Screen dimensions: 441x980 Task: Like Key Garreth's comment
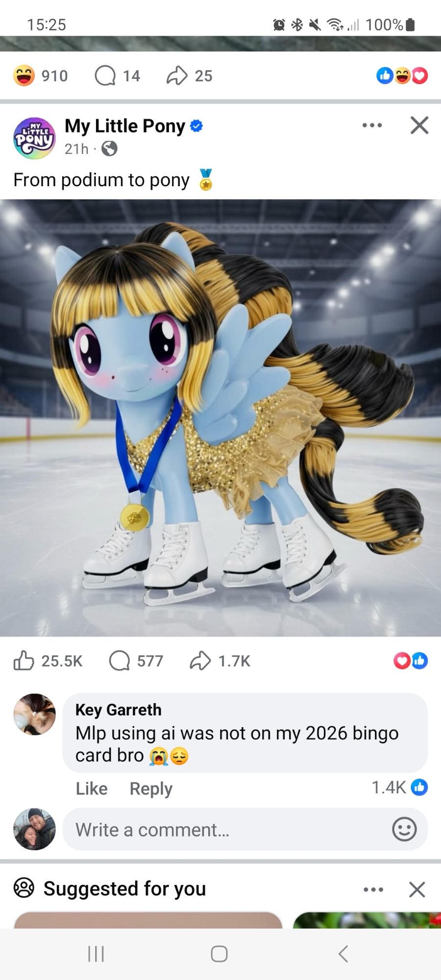pos(92,788)
